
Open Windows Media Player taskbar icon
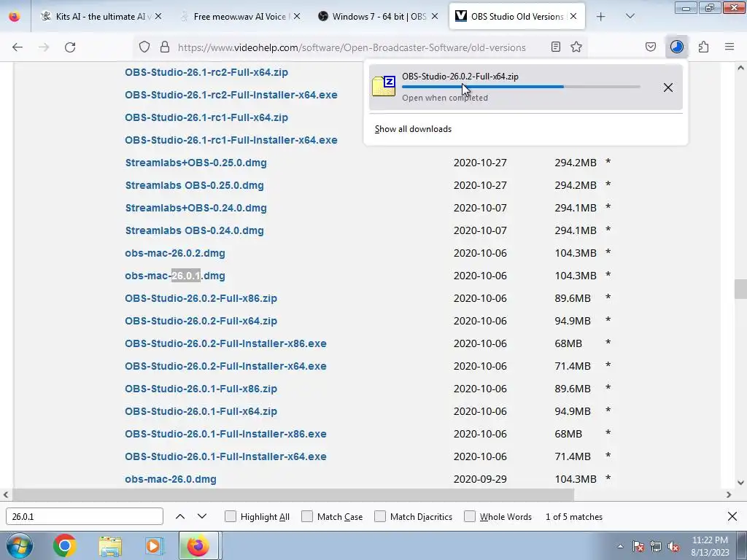(x=154, y=545)
